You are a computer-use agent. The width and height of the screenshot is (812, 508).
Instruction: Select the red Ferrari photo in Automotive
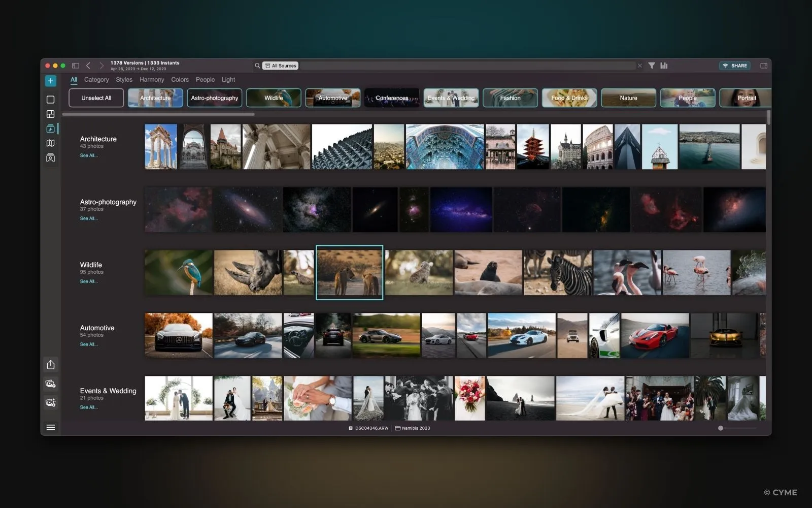655,335
